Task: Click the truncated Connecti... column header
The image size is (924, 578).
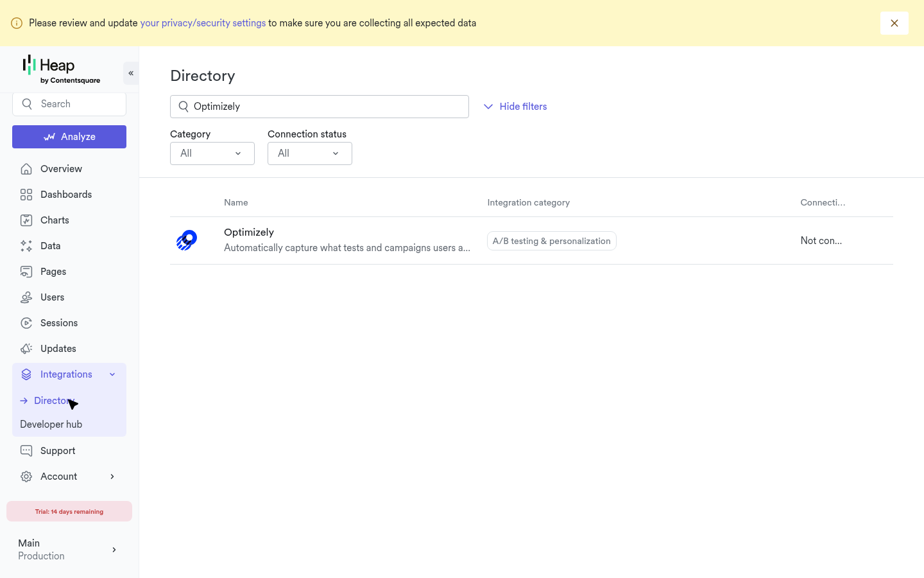Action: tap(823, 202)
